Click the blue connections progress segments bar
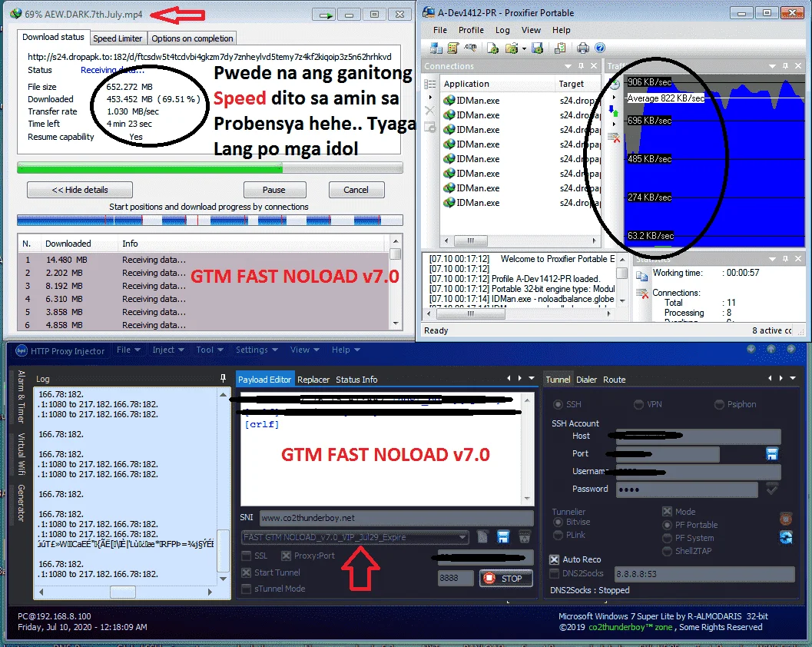 point(210,221)
